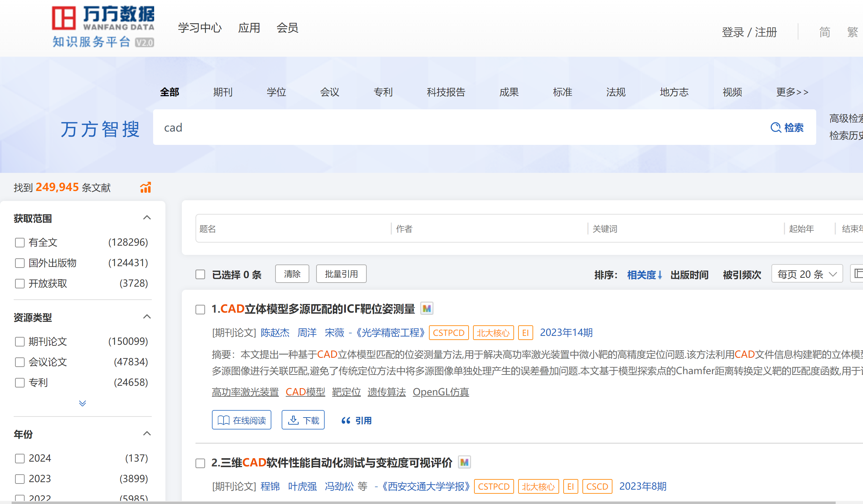This screenshot has width=863, height=504.
Task: Switch to the 期刊 tab
Action: tap(223, 92)
